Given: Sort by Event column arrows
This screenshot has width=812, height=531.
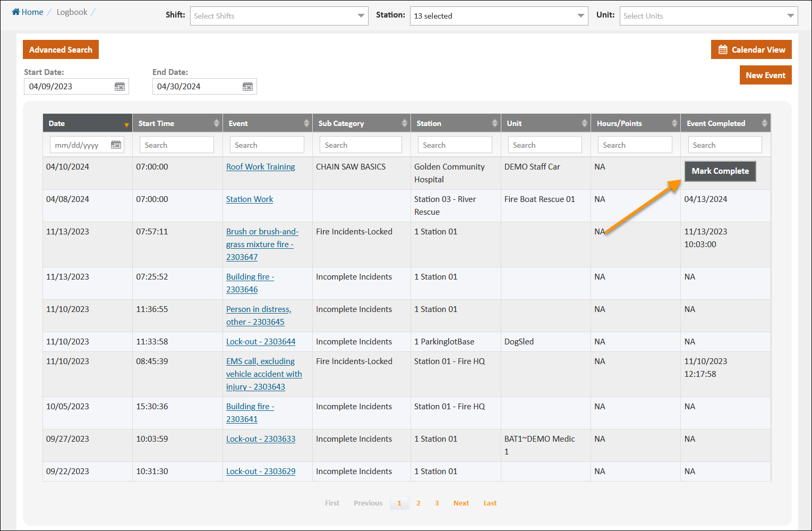Looking at the screenshot, I should 306,123.
